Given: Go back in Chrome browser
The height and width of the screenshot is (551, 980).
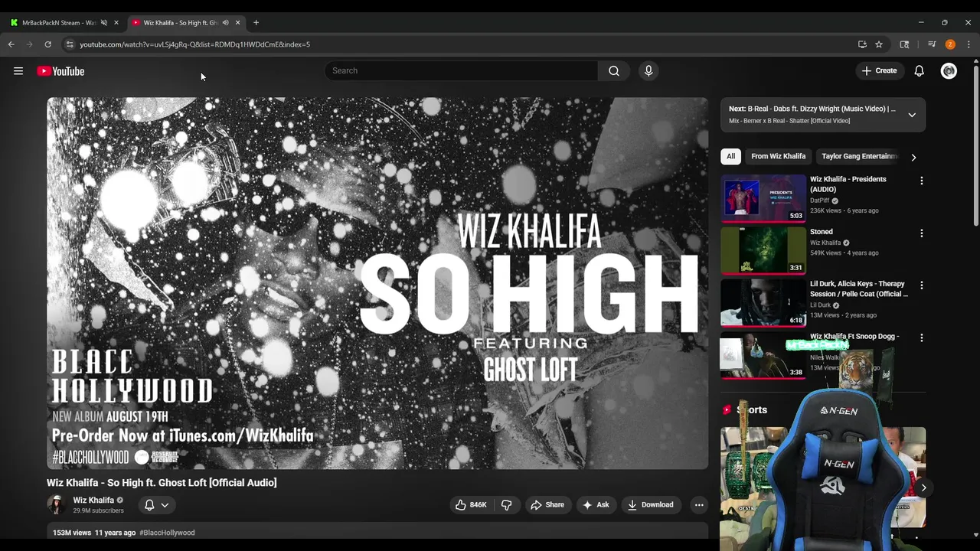Looking at the screenshot, I should tap(11, 44).
